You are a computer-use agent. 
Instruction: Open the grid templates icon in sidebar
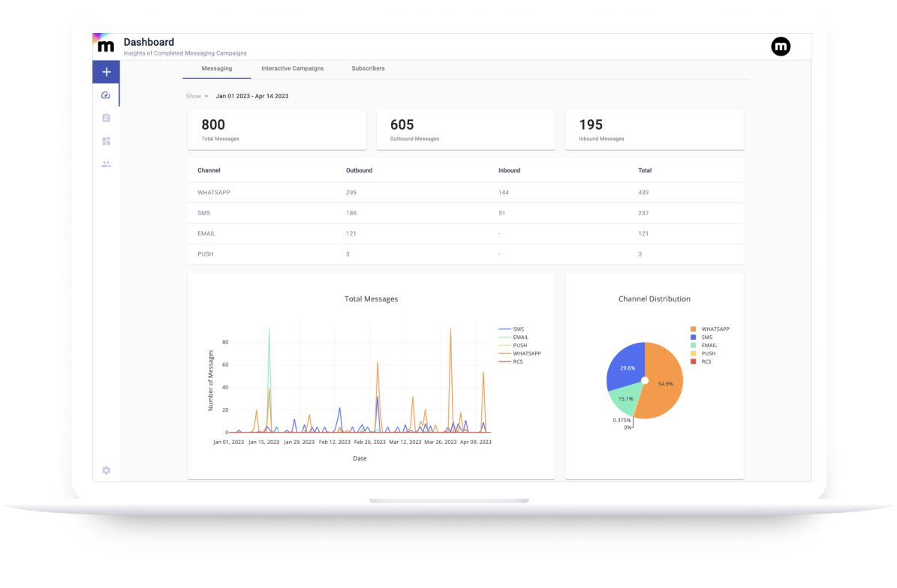[106, 141]
